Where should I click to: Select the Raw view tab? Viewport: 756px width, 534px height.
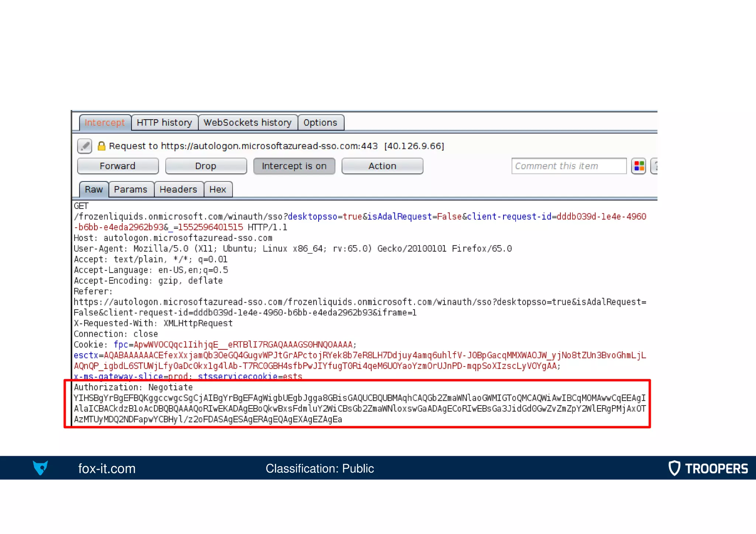94,190
